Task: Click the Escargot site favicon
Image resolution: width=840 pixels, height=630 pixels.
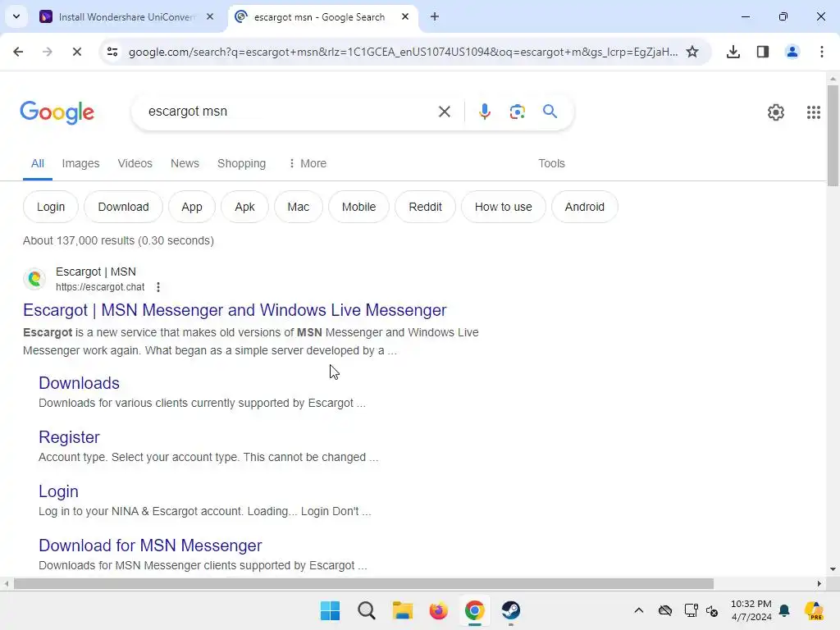Action: (34, 279)
